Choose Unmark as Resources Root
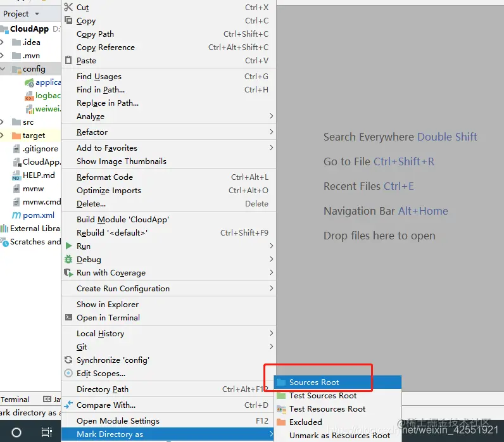This screenshot has width=504, height=442. (x=337, y=436)
